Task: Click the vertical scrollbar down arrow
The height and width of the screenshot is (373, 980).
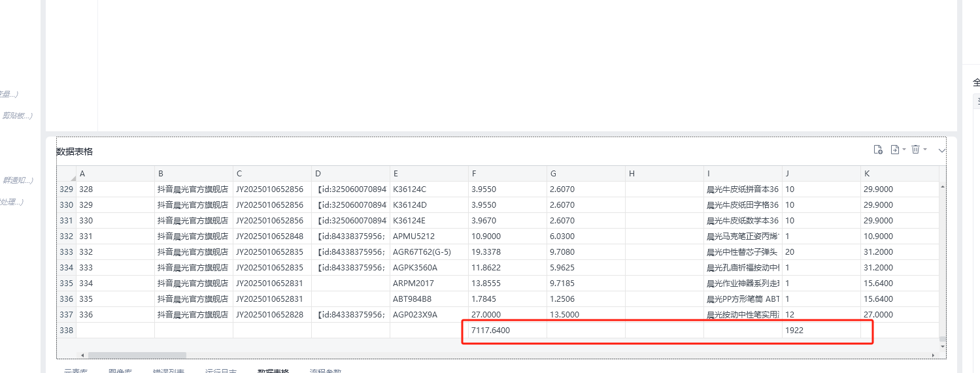Action: click(x=942, y=346)
